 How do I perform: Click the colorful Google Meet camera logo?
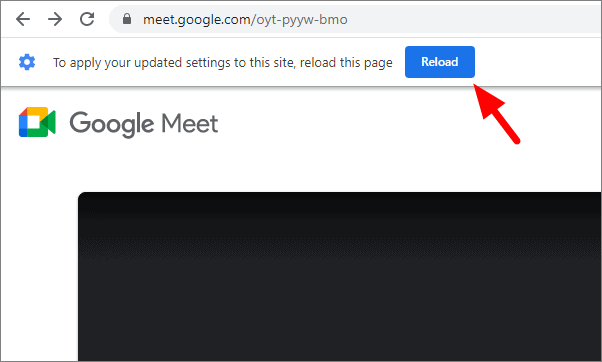click(x=37, y=122)
